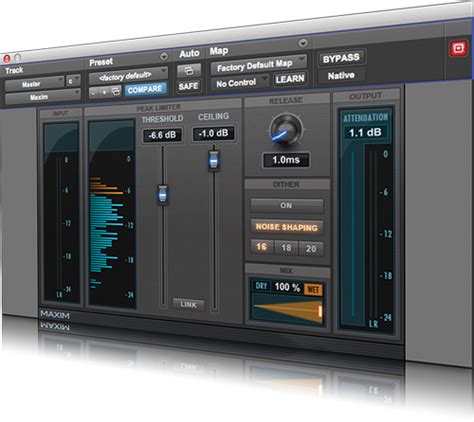Open the No Control dropdown
The image size is (474, 422).
coord(239,82)
